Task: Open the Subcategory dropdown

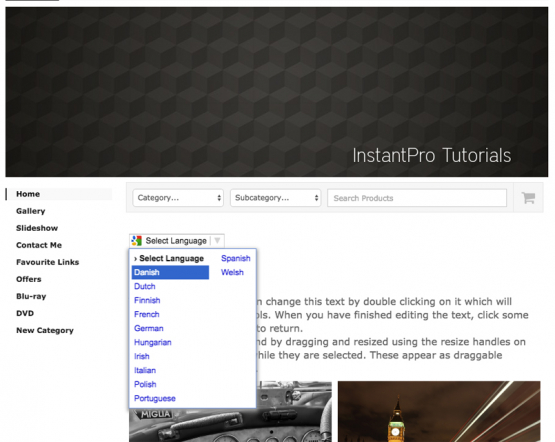Action: click(x=275, y=198)
